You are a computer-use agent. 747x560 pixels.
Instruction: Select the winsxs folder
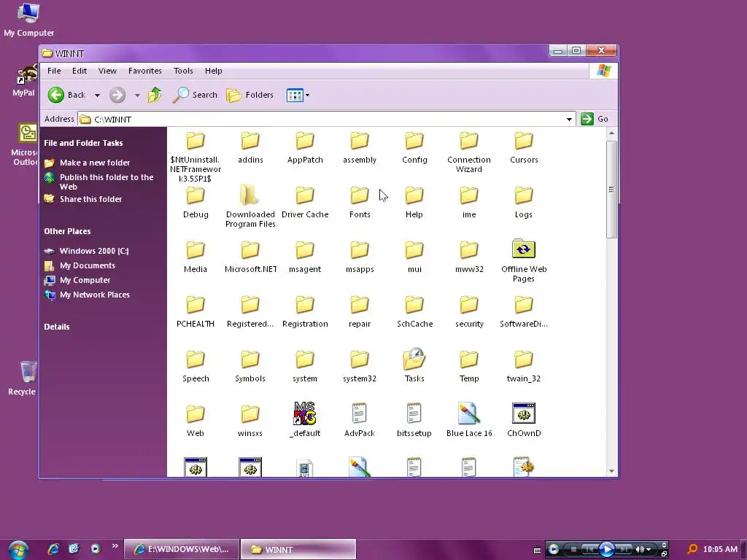pos(250,420)
